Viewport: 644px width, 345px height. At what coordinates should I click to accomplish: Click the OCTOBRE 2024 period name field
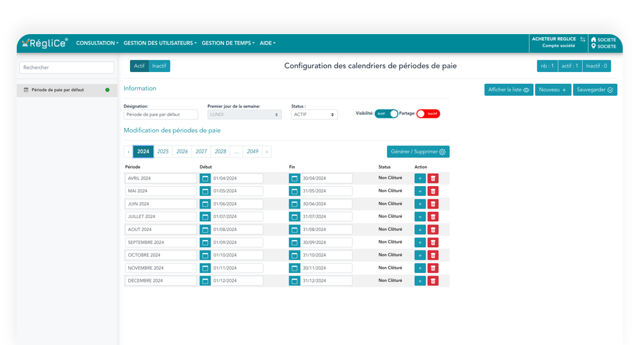pos(160,255)
